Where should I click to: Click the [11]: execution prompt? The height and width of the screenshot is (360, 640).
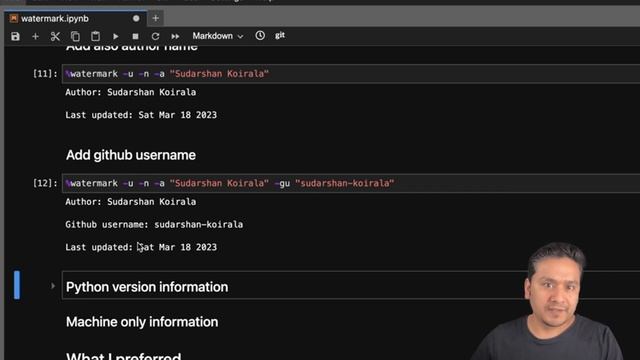tap(45, 74)
